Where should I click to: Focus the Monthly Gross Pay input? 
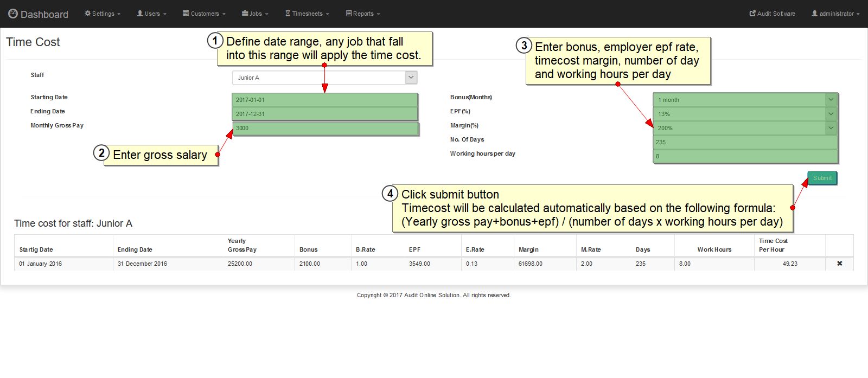pyautogui.click(x=325, y=129)
